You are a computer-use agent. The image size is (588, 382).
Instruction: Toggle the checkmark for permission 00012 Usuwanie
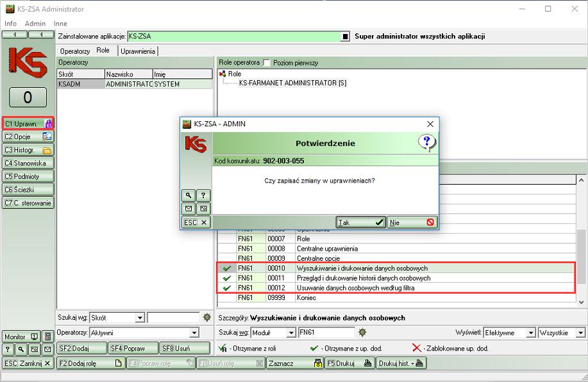227,288
